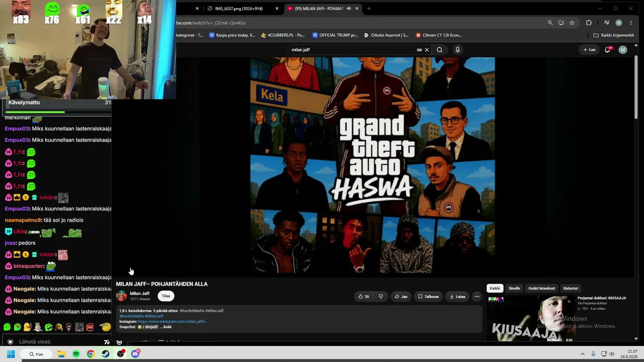The height and width of the screenshot is (362, 644).
Task: Expand the description with ...lisää
Action: pyautogui.click(x=166, y=327)
